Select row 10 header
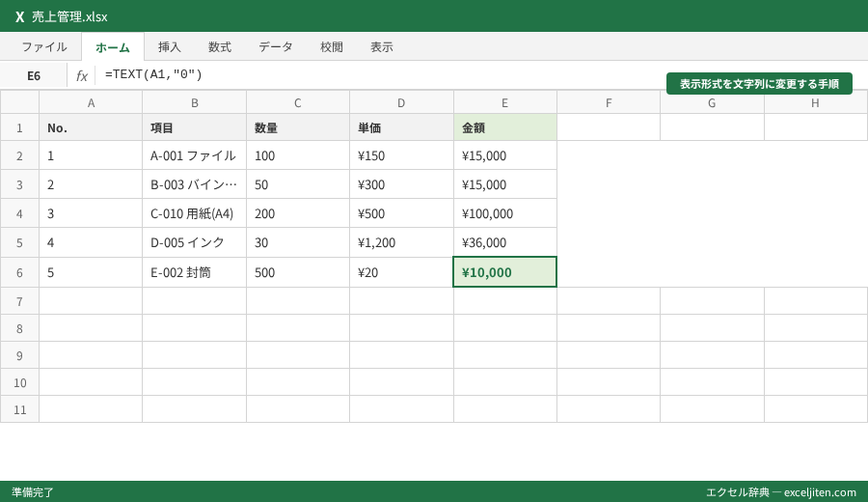The image size is (868, 502). tap(19, 383)
